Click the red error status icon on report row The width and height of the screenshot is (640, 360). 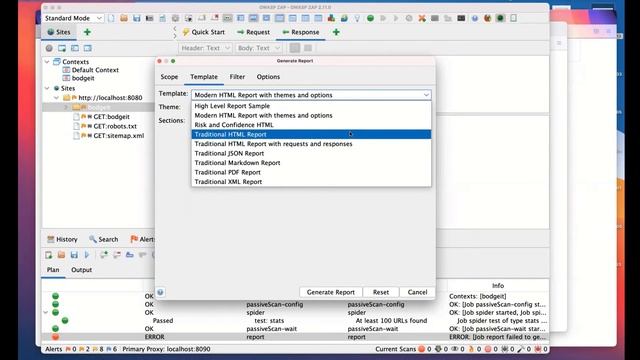point(56,337)
